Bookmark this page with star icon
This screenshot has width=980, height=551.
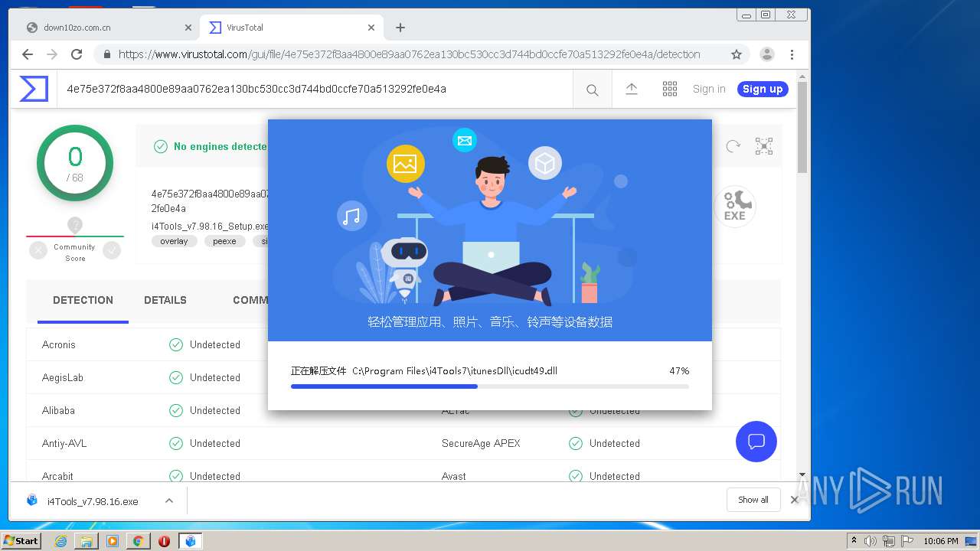click(x=737, y=54)
